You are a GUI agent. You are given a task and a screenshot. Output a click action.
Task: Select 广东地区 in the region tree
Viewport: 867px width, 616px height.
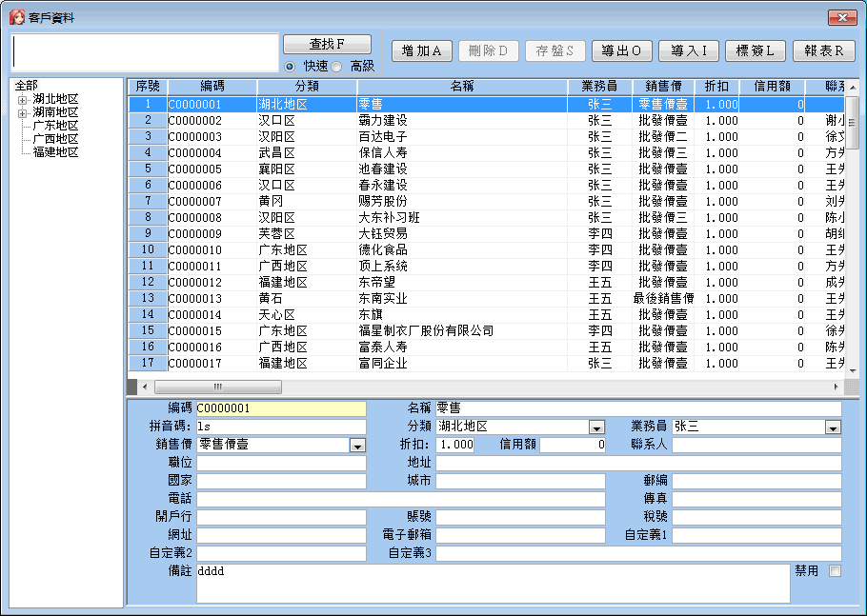point(55,126)
